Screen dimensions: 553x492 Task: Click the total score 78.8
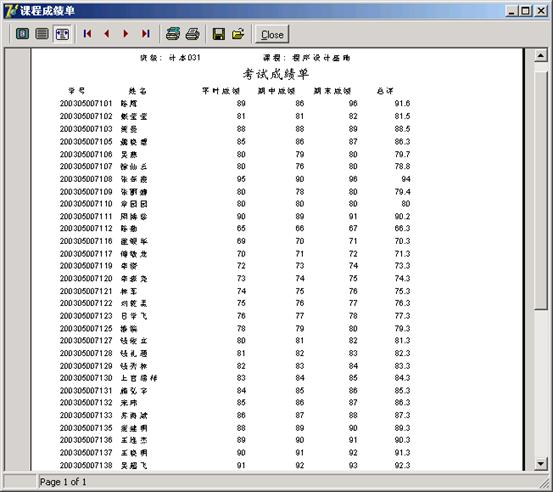pos(402,166)
